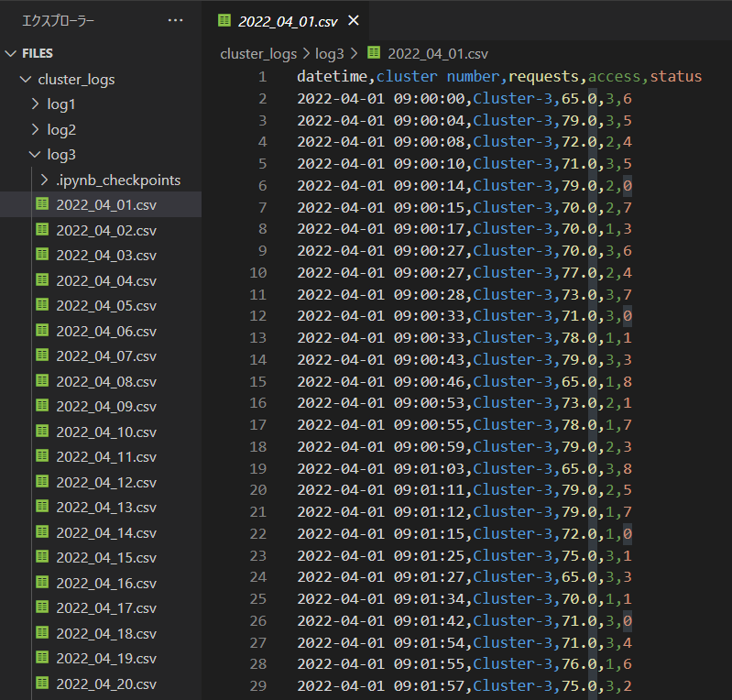Open 2022_04_20.csv from the file tree
The width and height of the screenshot is (732, 700).
click(x=106, y=684)
